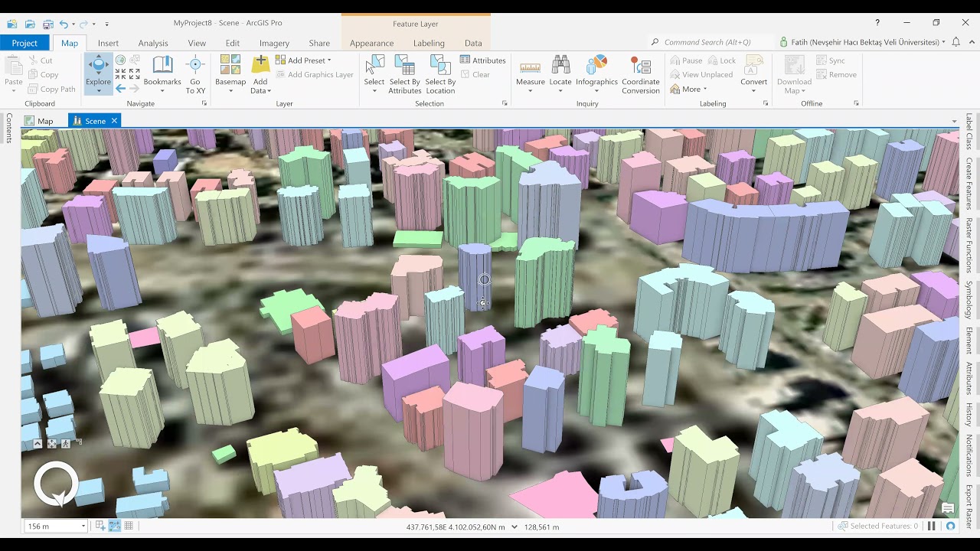980x551 pixels.
Task: Toggle the grid display button
Action: coord(129,526)
